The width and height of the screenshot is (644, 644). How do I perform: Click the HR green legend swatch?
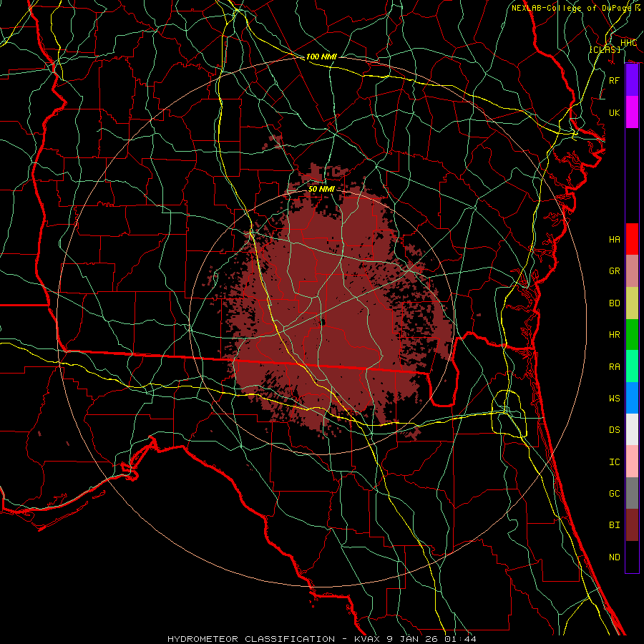[632, 335]
